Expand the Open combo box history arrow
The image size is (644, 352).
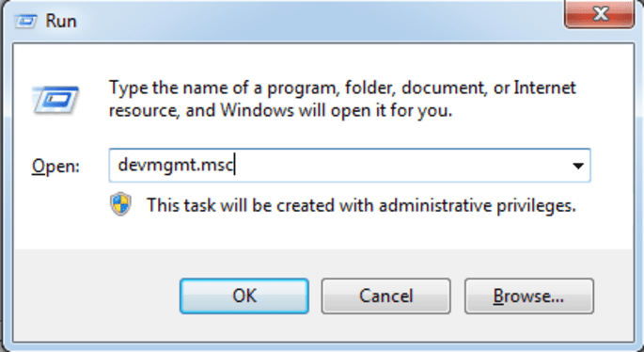coord(578,166)
